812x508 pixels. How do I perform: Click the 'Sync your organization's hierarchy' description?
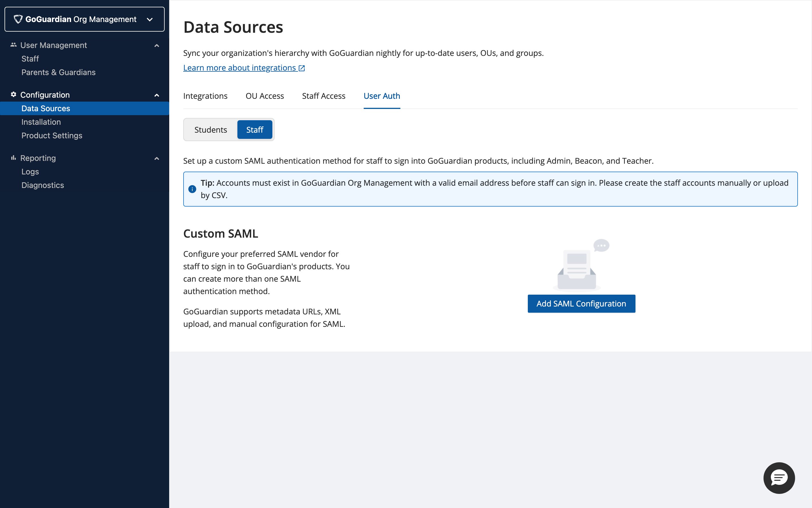[x=363, y=53]
